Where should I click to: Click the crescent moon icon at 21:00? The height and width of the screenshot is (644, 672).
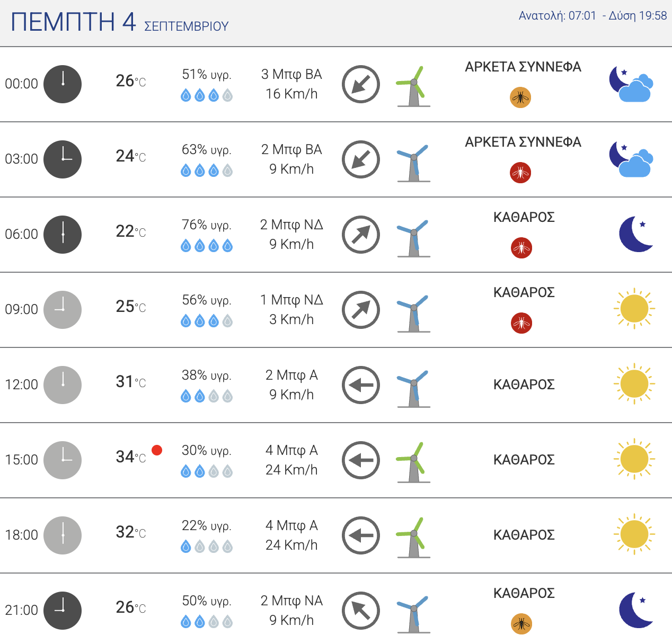pos(636,610)
